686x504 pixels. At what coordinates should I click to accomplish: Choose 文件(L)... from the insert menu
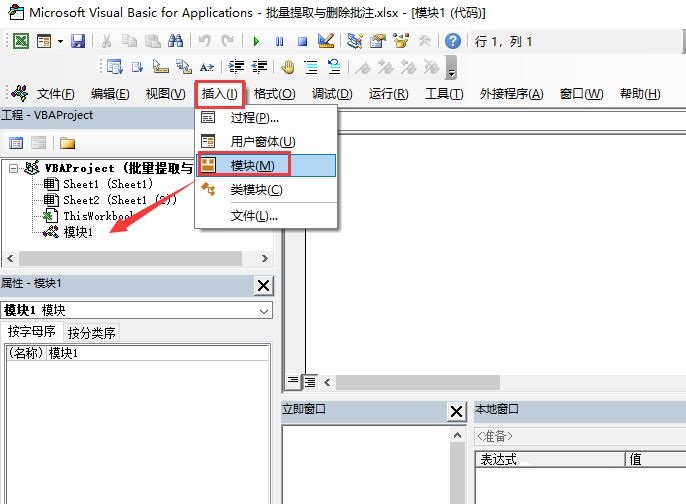coord(266,215)
